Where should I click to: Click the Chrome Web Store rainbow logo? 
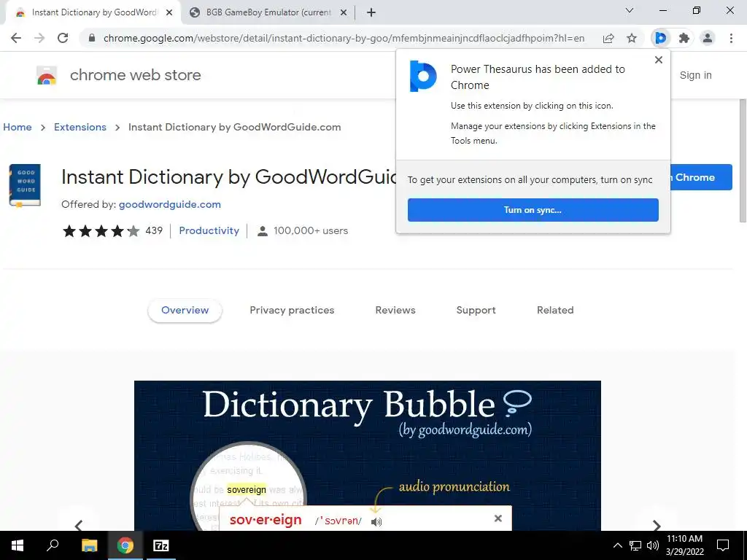pos(47,75)
